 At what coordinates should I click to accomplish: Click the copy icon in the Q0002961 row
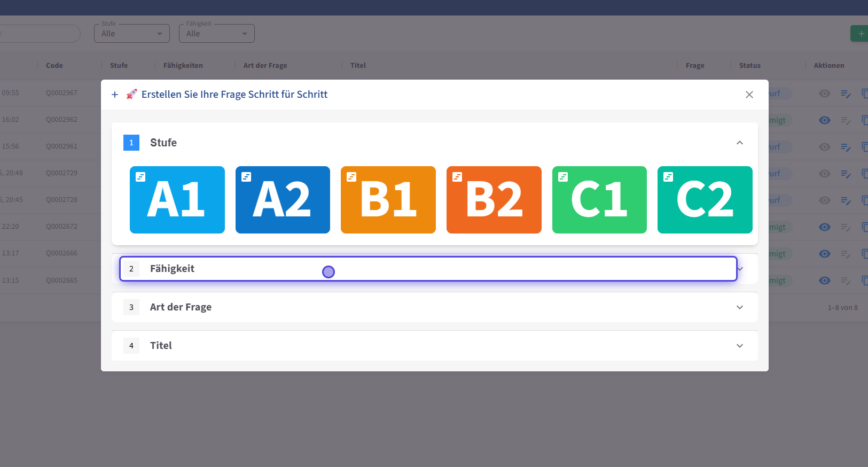click(864, 147)
